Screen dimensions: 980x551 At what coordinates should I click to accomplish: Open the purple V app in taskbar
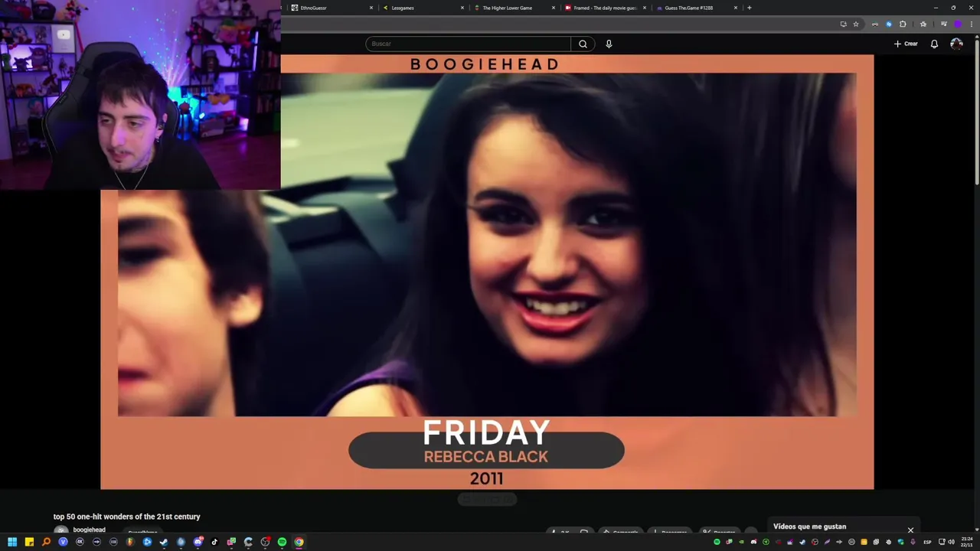click(63, 542)
